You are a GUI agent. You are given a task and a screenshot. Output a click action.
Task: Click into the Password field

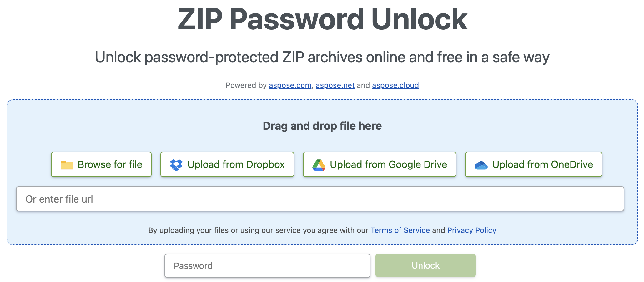point(267,266)
